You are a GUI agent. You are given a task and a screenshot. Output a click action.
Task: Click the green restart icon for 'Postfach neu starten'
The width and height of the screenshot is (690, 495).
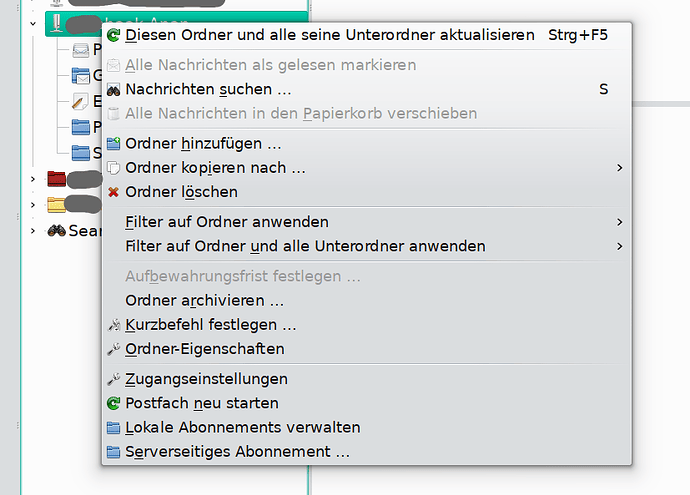coord(113,403)
